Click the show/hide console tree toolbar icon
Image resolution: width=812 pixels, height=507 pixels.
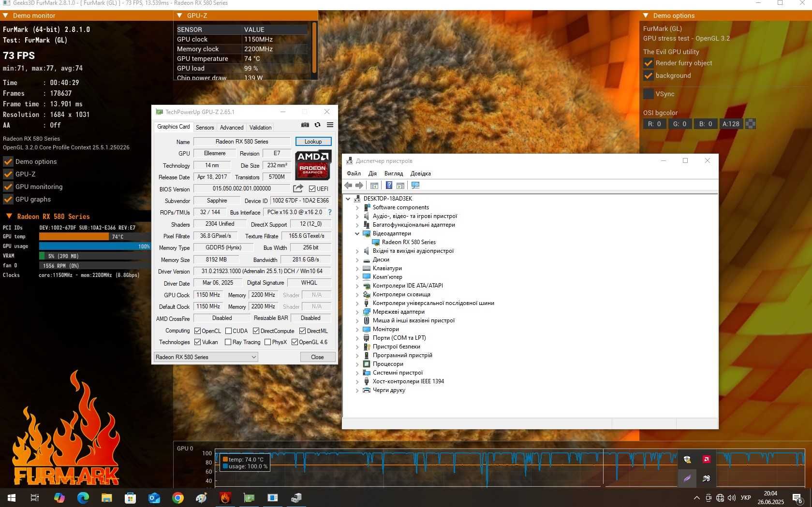[x=374, y=186]
